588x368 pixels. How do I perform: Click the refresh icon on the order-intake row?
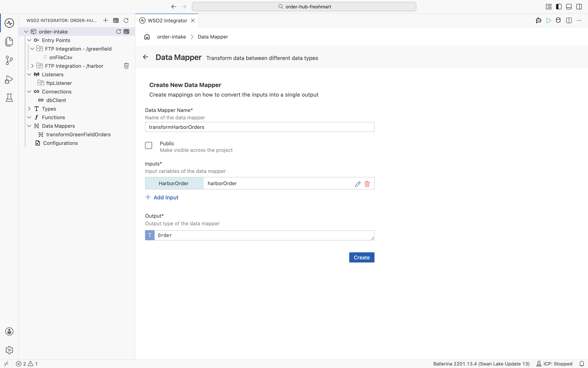119,32
